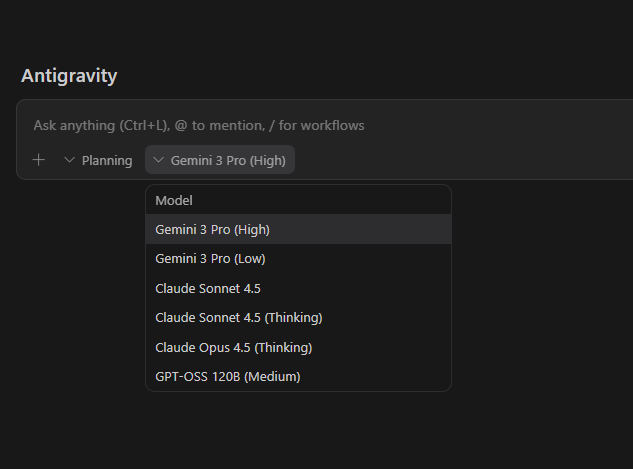Choose Gemini 3 Pro (Low) model
This screenshot has height=469, width=633.
coord(298,258)
